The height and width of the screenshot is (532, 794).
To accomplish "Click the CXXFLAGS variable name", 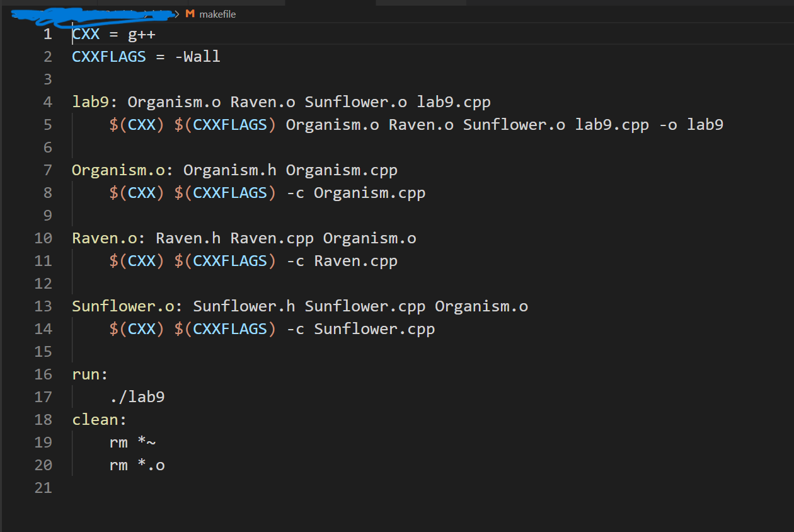I will click(x=108, y=56).
